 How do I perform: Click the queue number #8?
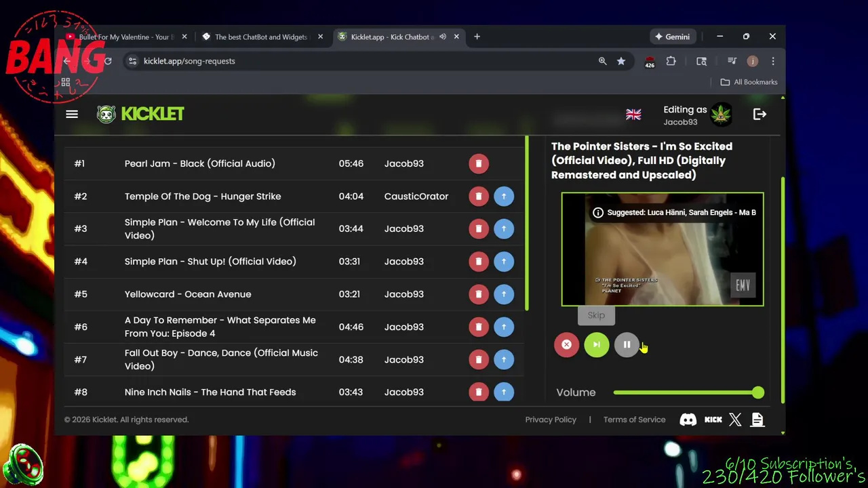[81, 392]
